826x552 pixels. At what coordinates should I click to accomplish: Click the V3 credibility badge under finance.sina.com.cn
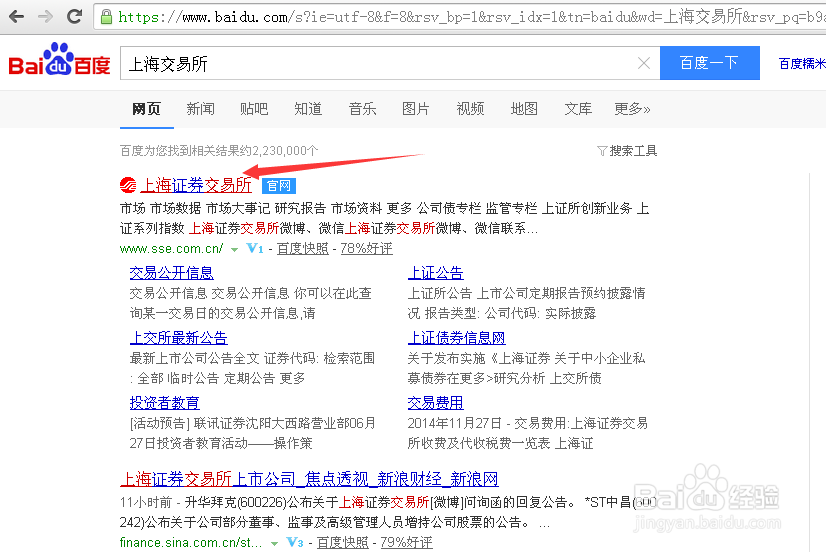pyautogui.click(x=295, y=542)
